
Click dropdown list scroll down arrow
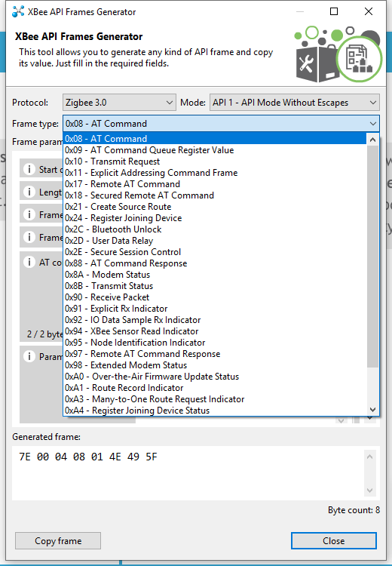point(372,409)
